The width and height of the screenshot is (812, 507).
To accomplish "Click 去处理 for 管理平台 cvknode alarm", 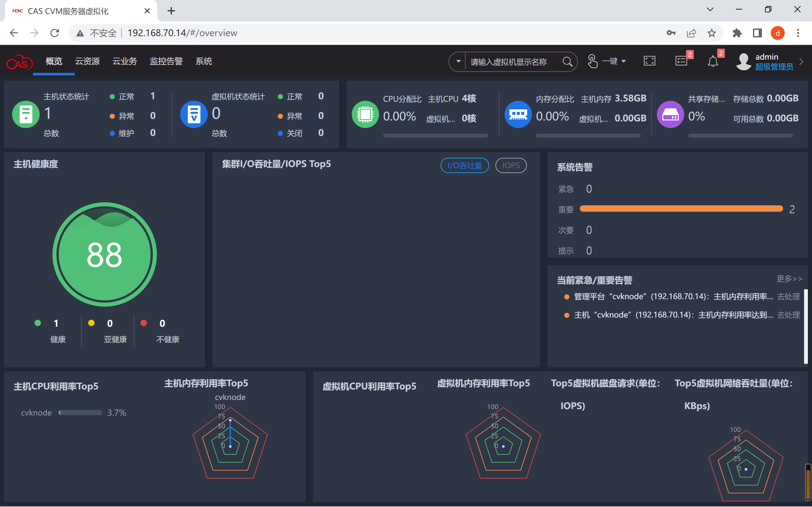I will click(x=788, y=296).
